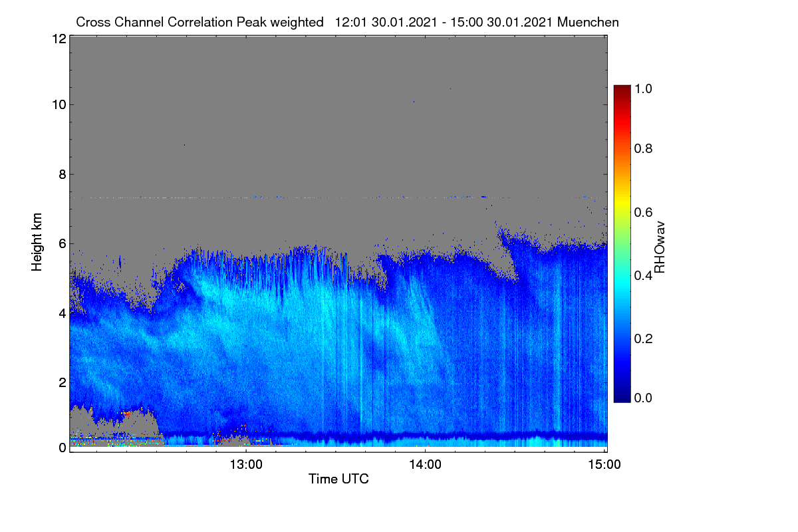Click the '0.0' colorbar tick label
This screenshot has height=532, width=798.
[642, 398]
